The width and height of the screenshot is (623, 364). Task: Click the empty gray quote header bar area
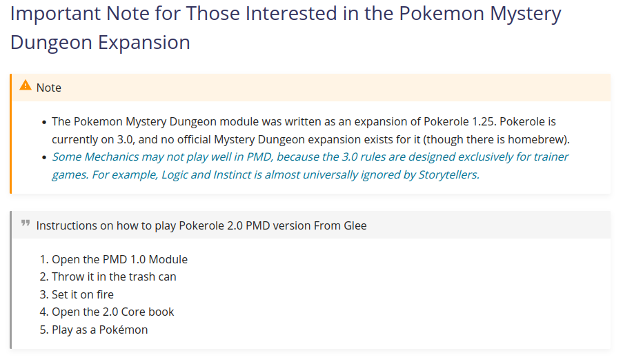[x=483, y=225]
